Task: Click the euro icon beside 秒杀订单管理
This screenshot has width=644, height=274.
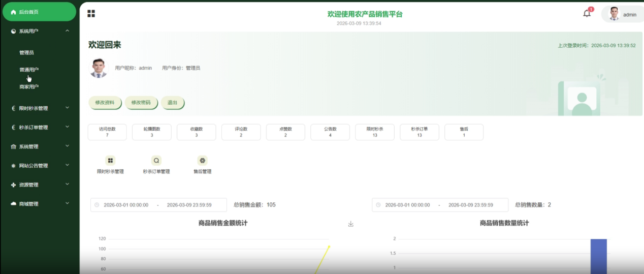Action: 13,128
